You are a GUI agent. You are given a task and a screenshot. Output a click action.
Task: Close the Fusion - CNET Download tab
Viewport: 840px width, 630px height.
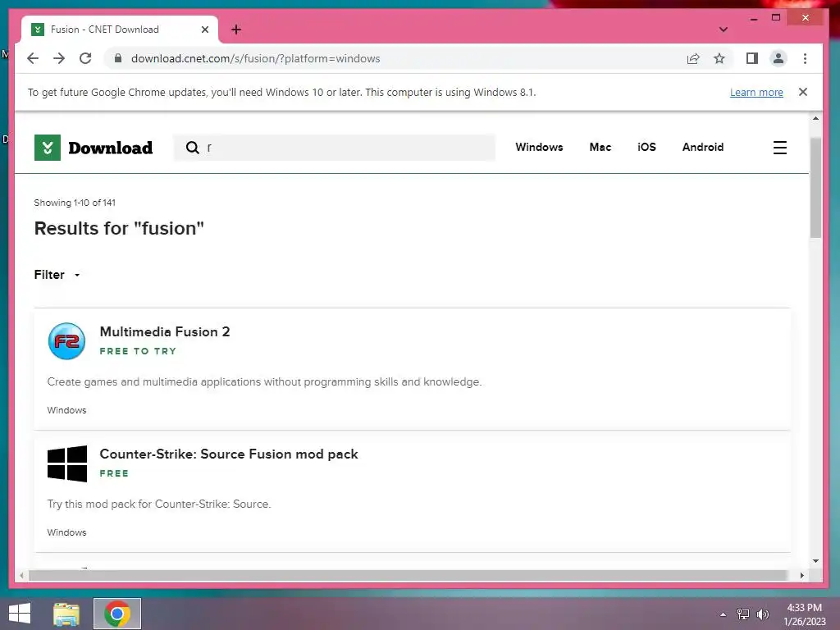pos(204,30)
